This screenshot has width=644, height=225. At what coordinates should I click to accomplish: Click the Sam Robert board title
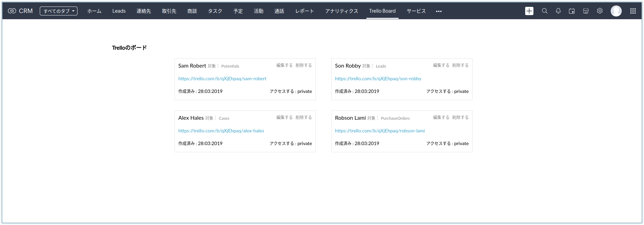pos(192,66)
